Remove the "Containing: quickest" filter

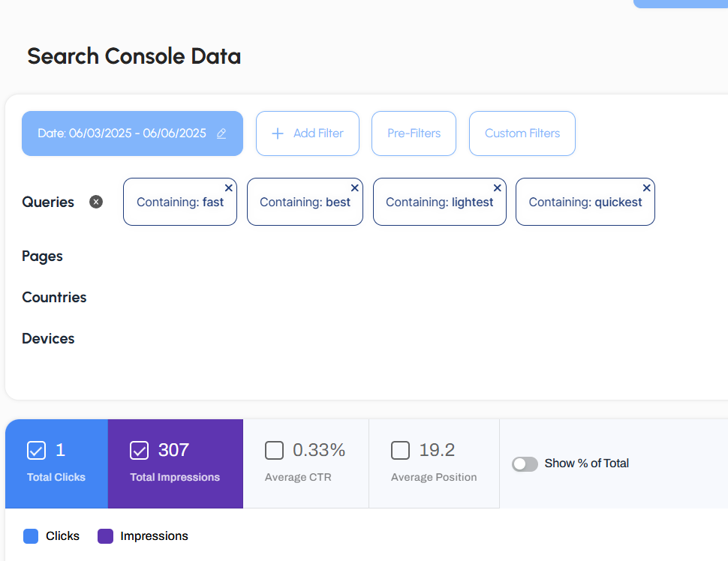(x=646, y=188)
